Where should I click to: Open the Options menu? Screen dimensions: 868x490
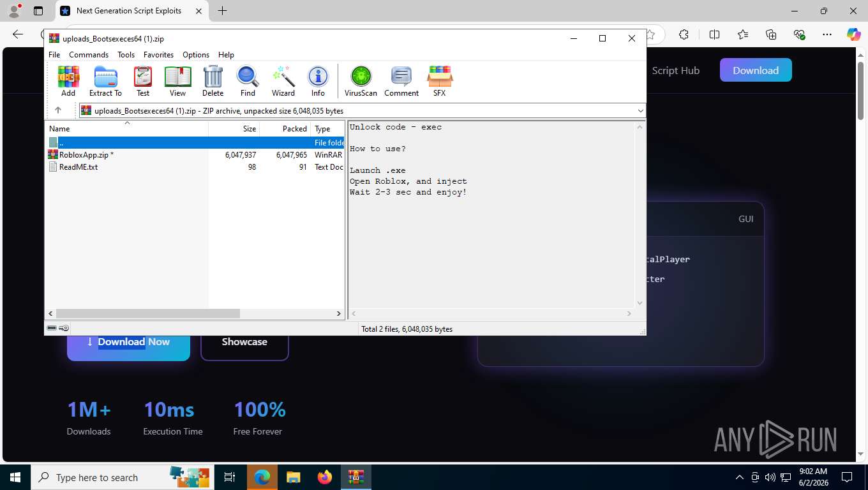pyautogui.click(x=196, y=55)
